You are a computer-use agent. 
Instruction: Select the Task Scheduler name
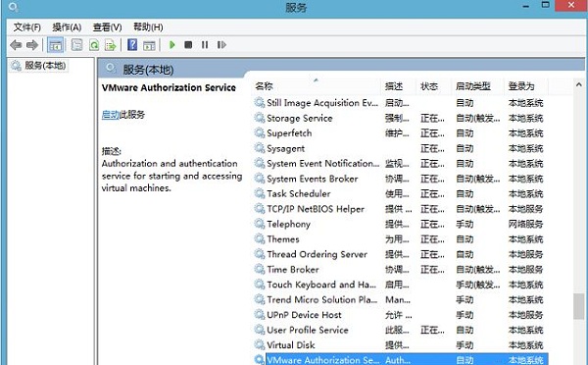pos(299,193)
